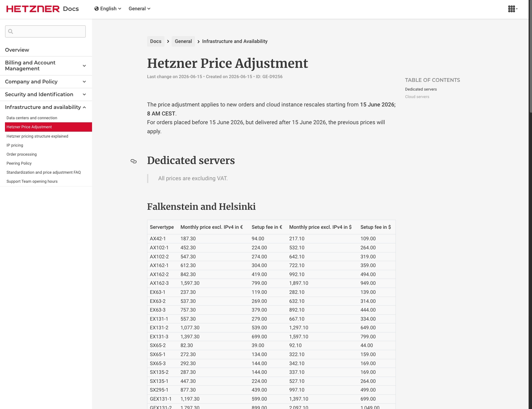Click Infrastructure and Availability breadcrumb

[x=235, y=41]
